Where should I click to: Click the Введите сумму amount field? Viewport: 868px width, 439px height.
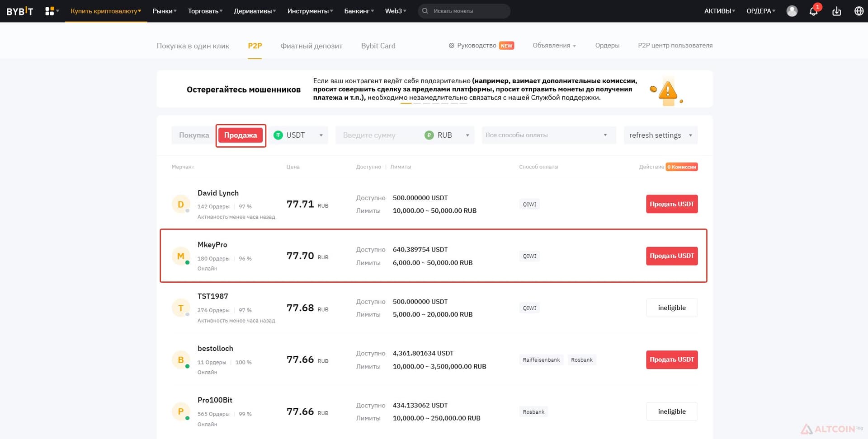(377, 135)
